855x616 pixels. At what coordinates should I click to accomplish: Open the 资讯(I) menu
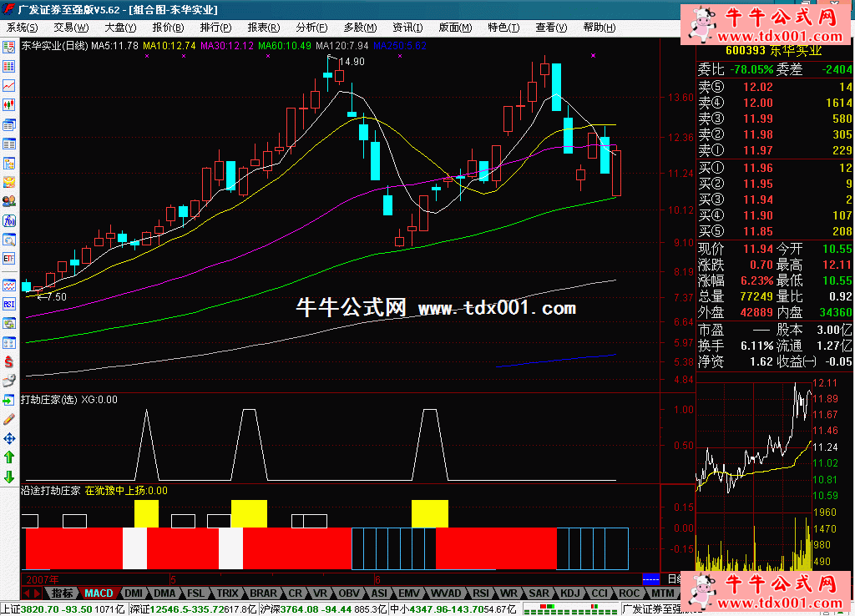(407, 28)
